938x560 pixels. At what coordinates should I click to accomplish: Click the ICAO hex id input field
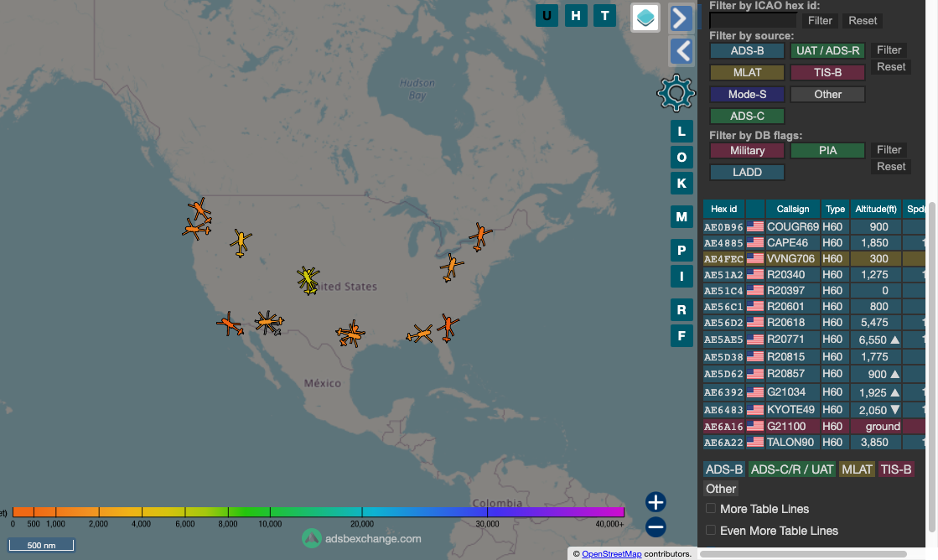click(753, 21)
